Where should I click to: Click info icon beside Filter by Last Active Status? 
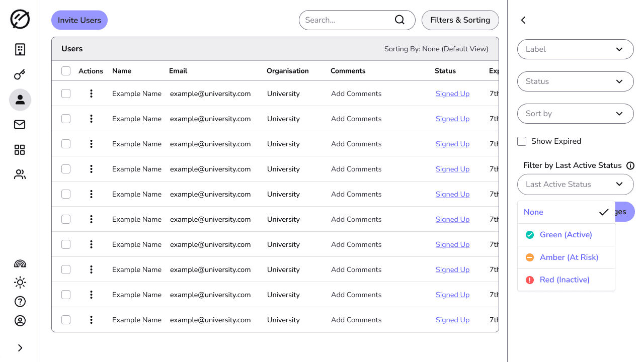pos(630,165)
